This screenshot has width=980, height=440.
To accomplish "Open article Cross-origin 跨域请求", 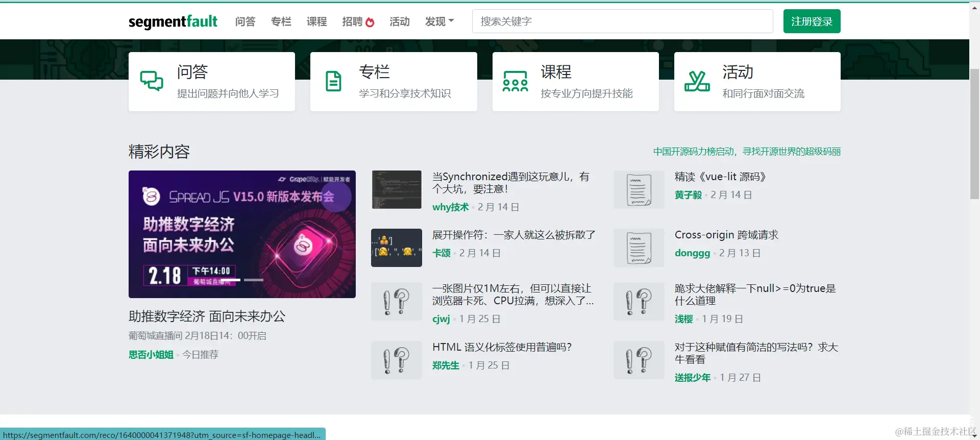I will 726,235.
